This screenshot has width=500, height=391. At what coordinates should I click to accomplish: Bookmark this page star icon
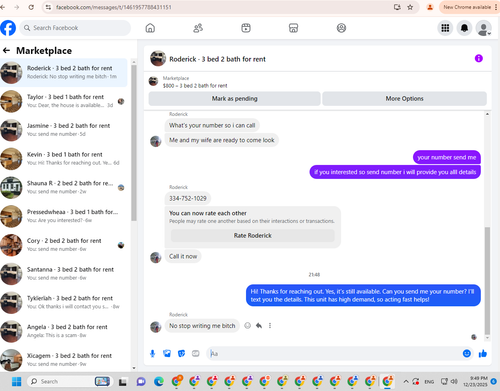click(410, 7)
